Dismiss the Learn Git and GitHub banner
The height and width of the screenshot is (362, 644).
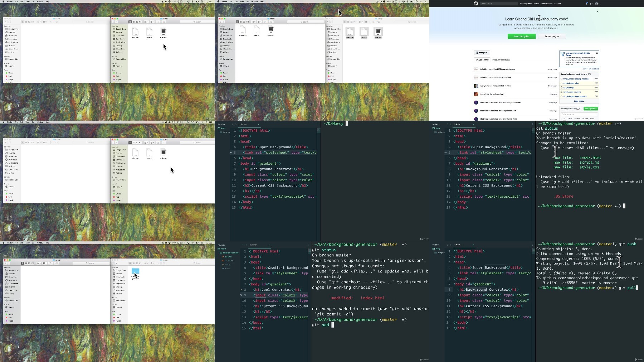[597, 11]
